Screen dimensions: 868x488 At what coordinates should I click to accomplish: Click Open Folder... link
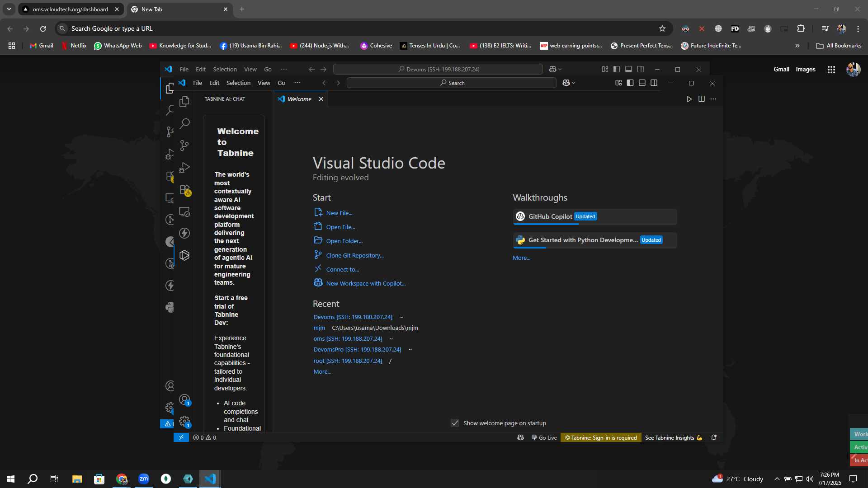pyautogui.click(x=344, y=241)
